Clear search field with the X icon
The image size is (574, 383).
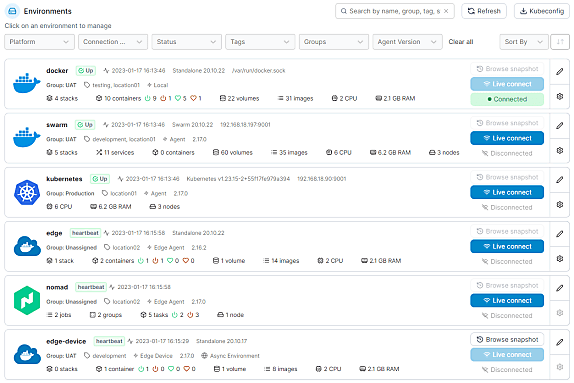tap(446, 11)
